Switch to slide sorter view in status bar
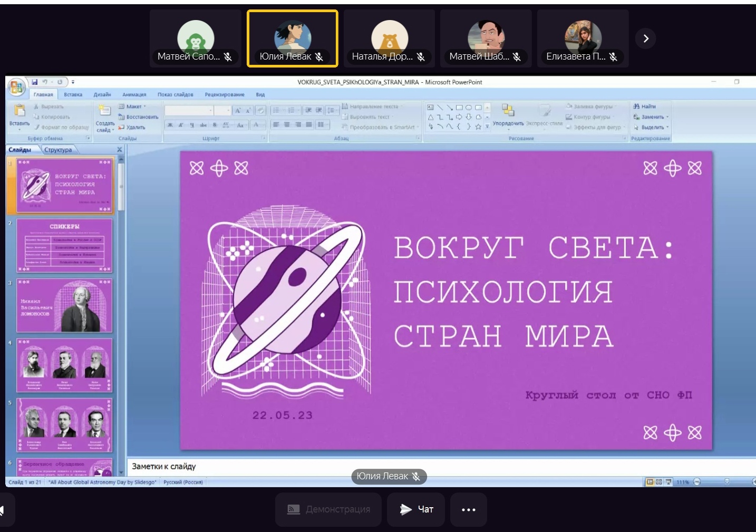 tap(659, 482)
